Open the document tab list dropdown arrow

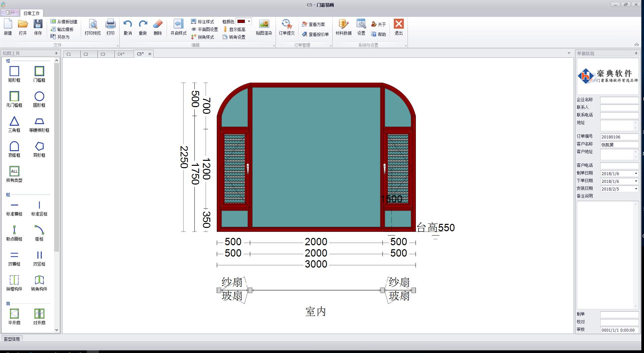point(569,53)
